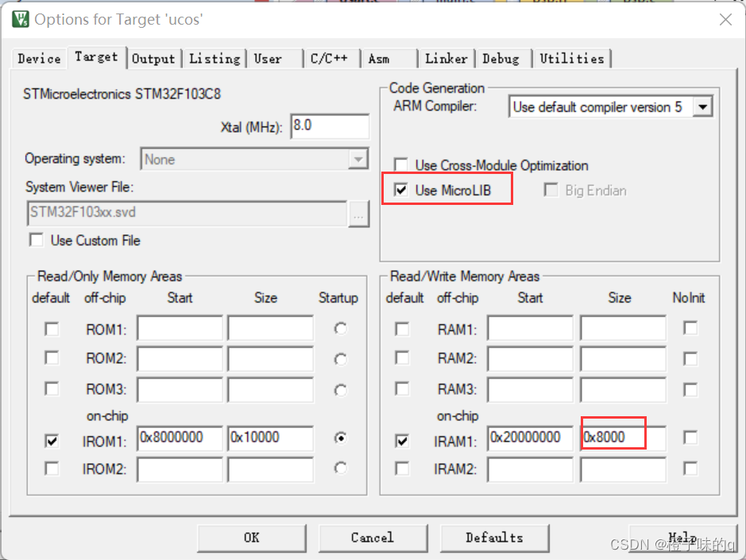Open the Listing tab
Screen dimensions: 746x560
(215, 59)
